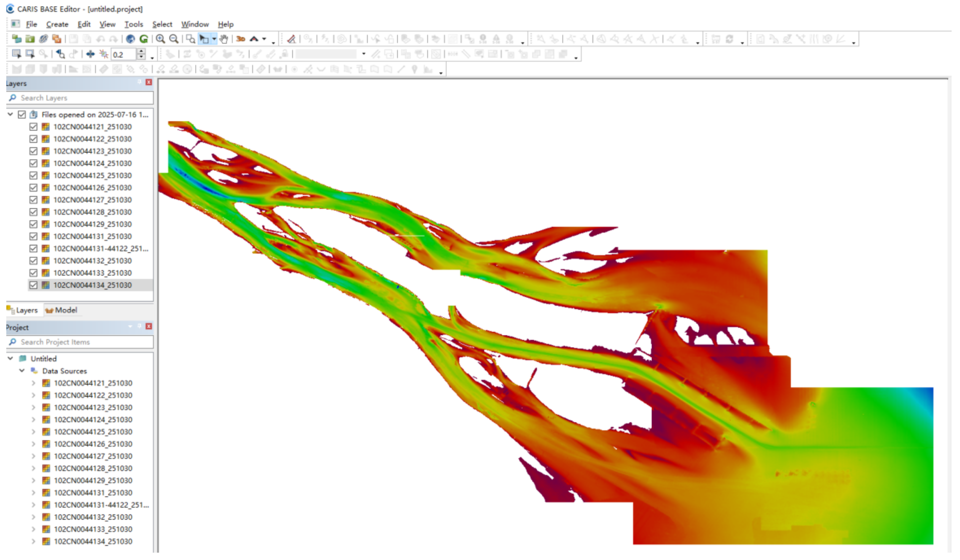The width and height of the screenshot is (960, 560).
Task: Click the Zoom Out magnifier icon
Action: (174, 39)
